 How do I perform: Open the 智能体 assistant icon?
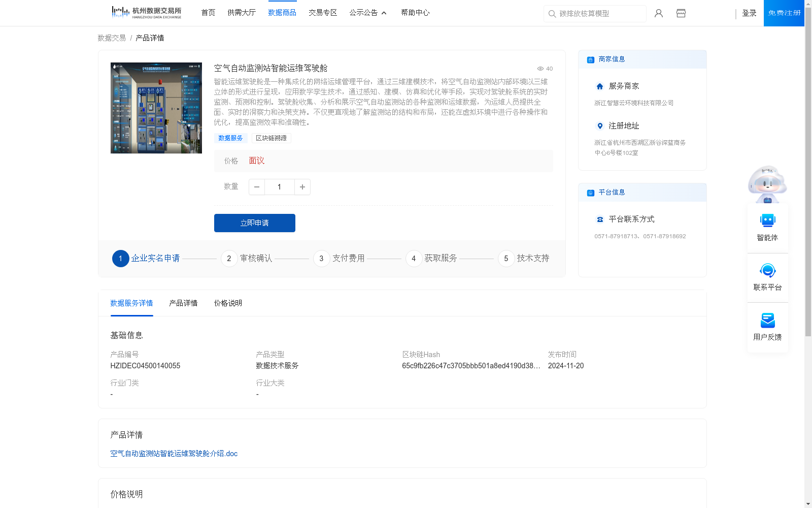768,220
